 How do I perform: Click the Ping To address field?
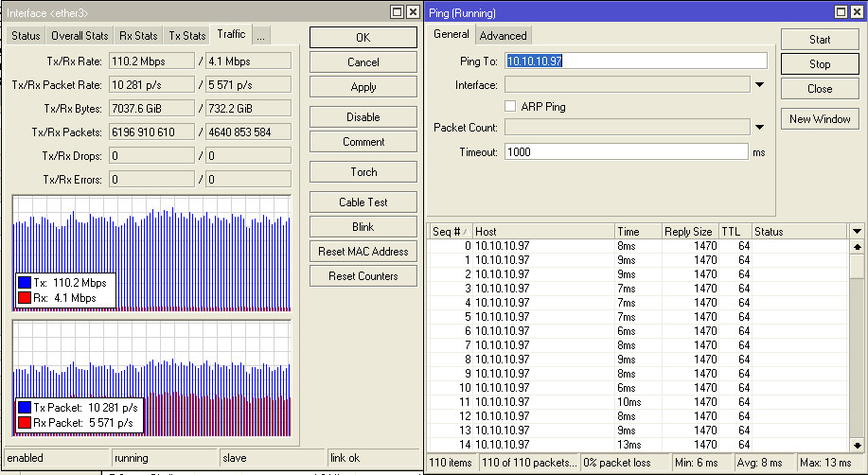point(634,61)
